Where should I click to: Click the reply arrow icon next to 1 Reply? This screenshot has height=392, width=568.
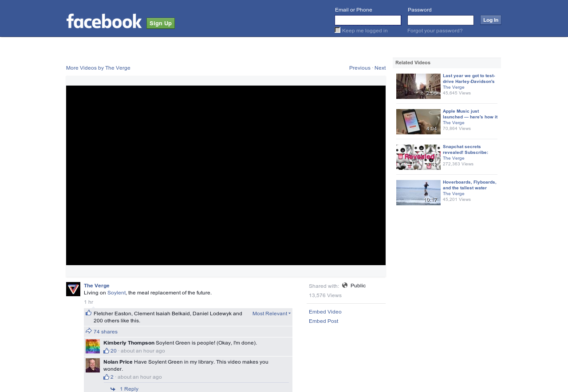coord(113,389)
